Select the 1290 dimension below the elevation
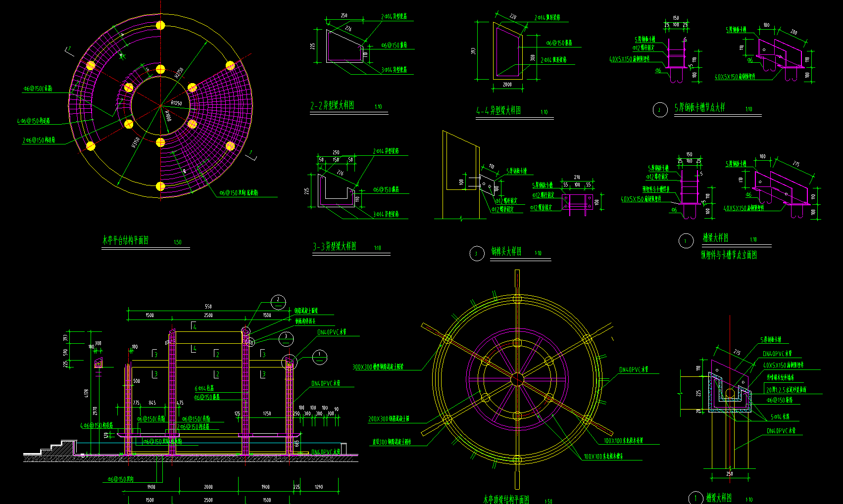 pyautogui.click(x=319, y=487)
